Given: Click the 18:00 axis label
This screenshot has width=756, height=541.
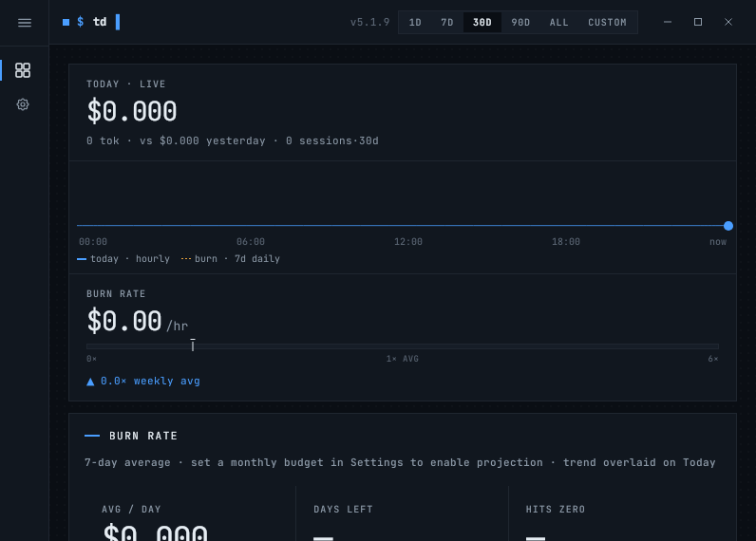Looking at the screenshot, I should click(x=565, y=242).
